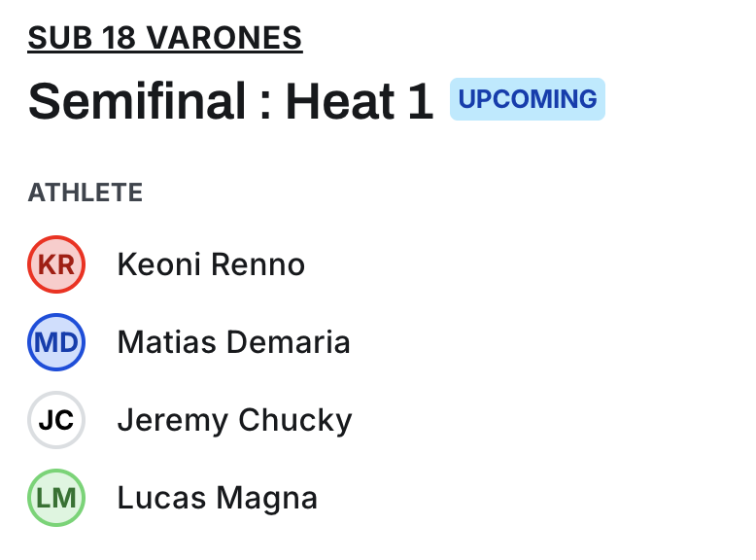The image size is (756, 560).
Task: Open the SUB 18 VARONES division link
Action: tap(165, 38)
